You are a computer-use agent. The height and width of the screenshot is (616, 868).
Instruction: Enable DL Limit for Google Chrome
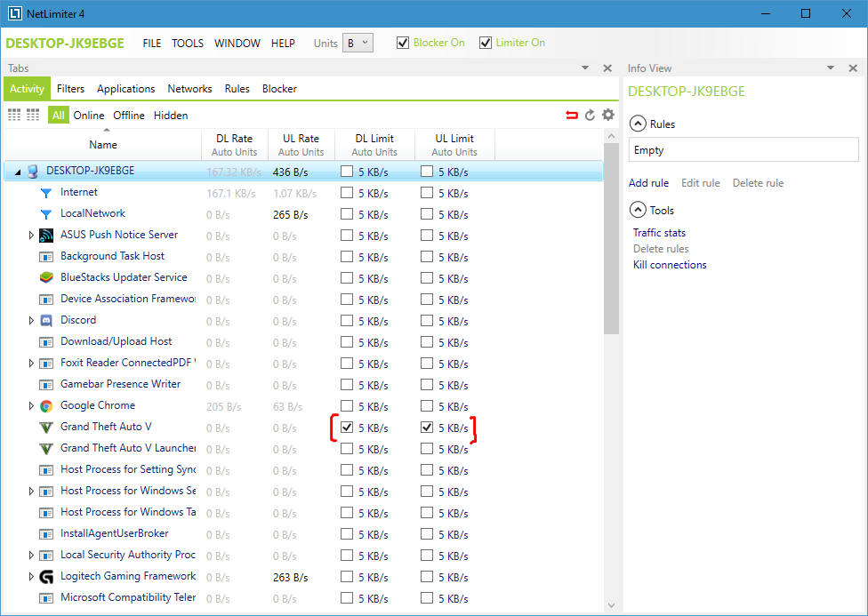point(347,405)
